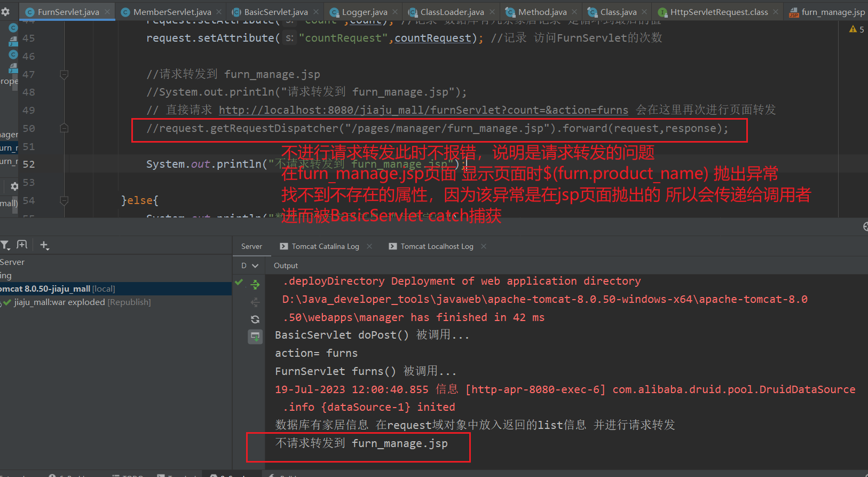Click the Services filter funnel icon
Viewport: 868px width, 477px height.
(5, 245)
